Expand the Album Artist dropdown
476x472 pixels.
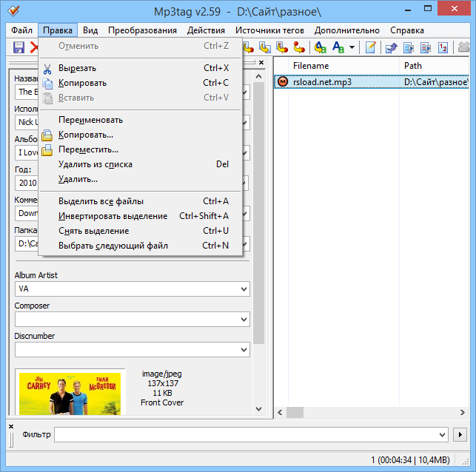pos(244,289)
